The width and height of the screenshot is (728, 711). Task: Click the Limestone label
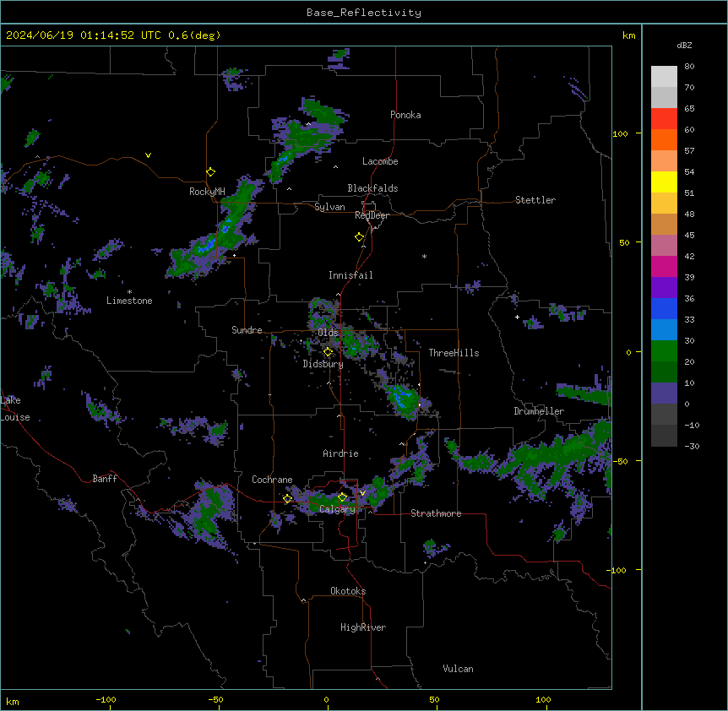129,301
